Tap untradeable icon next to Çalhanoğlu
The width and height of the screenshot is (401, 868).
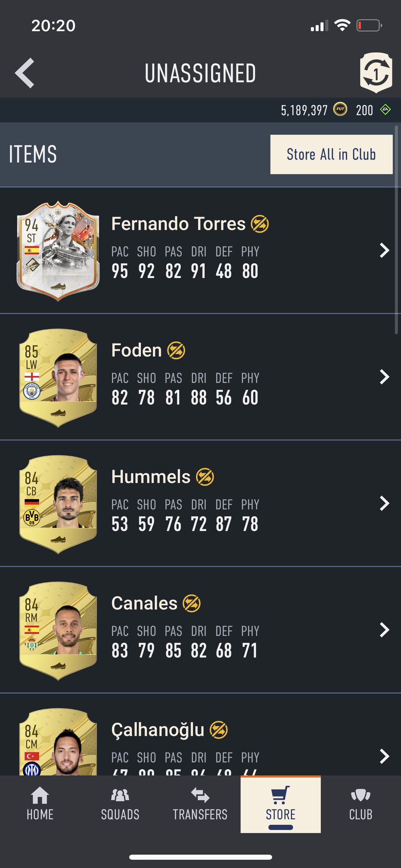coord(219,730)
